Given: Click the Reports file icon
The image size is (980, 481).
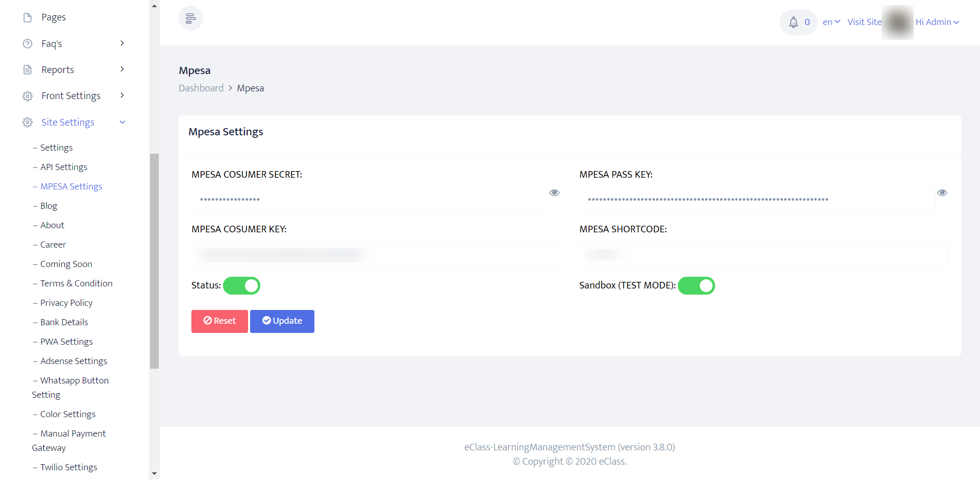Looking at the screenshot, I should pos(28,70).
